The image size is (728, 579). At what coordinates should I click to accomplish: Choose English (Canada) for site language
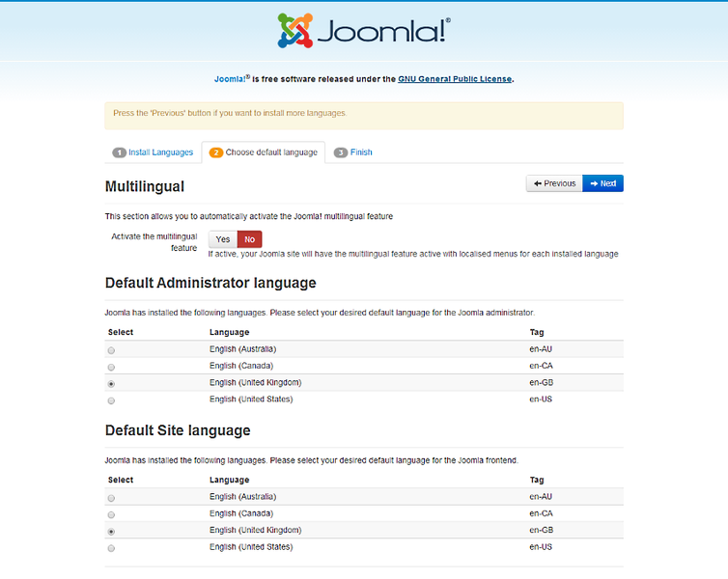(112, 515)
